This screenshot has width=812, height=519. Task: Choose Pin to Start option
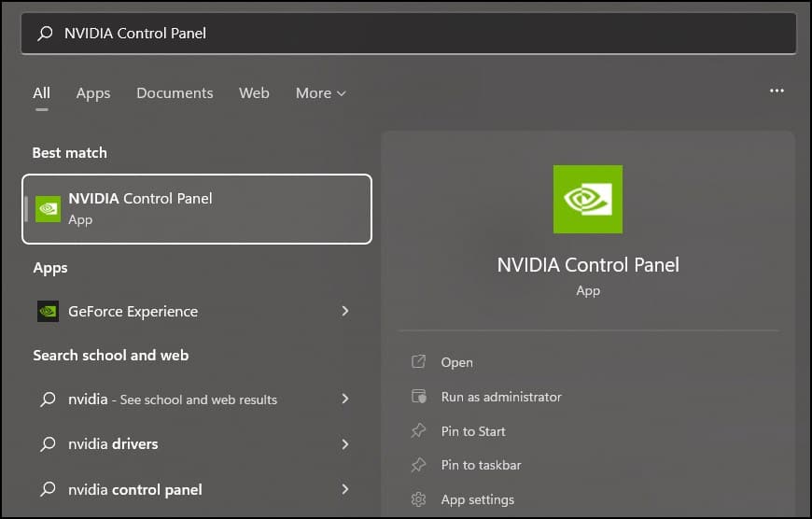click(x=473, y=431)
